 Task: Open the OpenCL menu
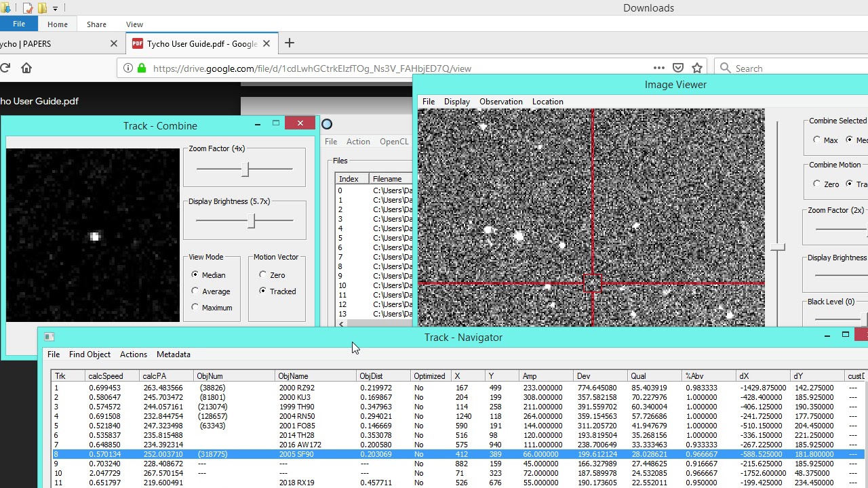394,142
